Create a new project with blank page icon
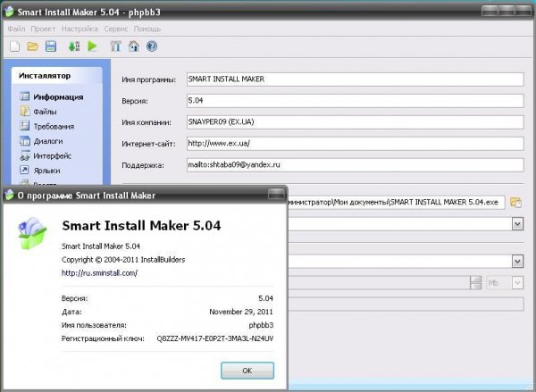Viewport: 536px width, 392px height. 14,46
